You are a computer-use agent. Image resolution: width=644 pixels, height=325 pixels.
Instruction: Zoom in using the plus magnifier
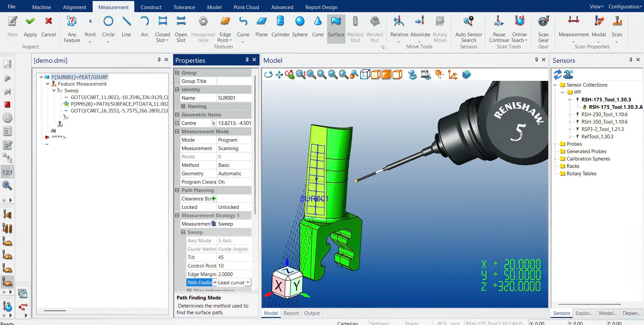point(322,75)
